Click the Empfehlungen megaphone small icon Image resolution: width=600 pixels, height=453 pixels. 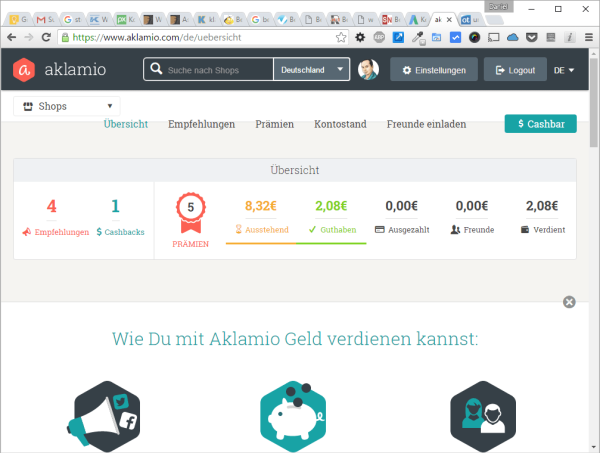point(26,232)
